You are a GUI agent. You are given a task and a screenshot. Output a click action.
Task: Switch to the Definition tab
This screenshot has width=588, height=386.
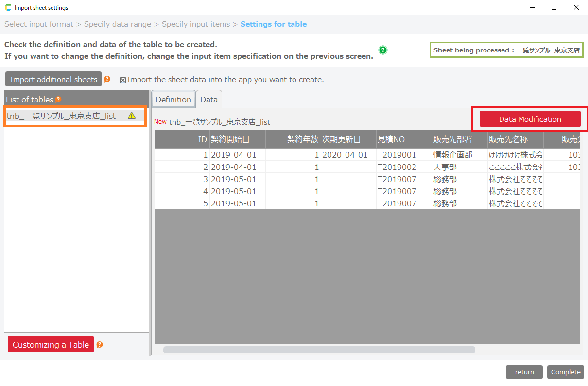pos(173,100)
